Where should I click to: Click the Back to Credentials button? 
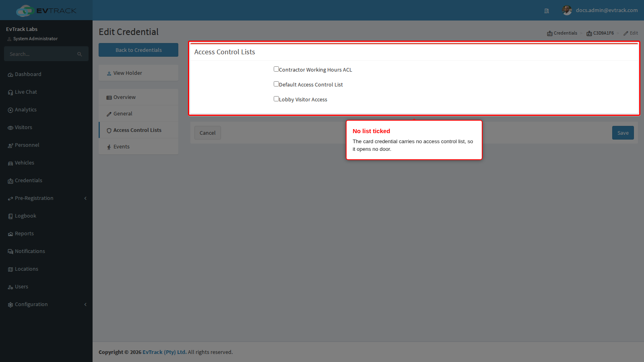(138, 50)
